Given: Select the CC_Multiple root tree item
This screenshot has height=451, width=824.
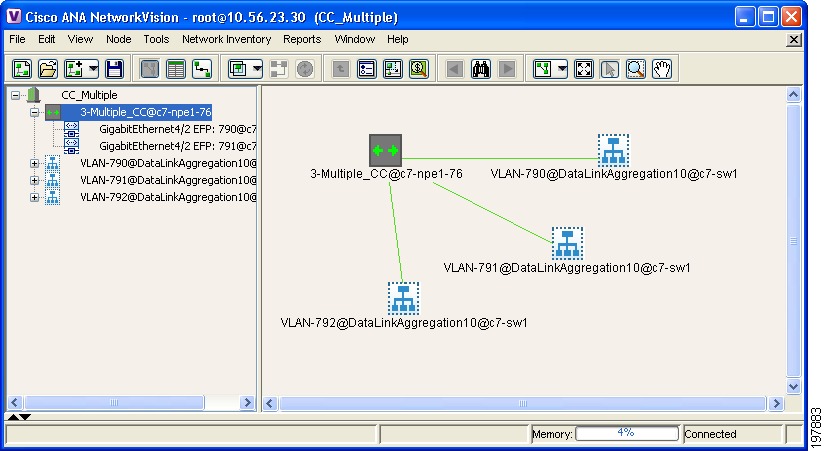Looking at the screenshot, I should pos(89,95).
